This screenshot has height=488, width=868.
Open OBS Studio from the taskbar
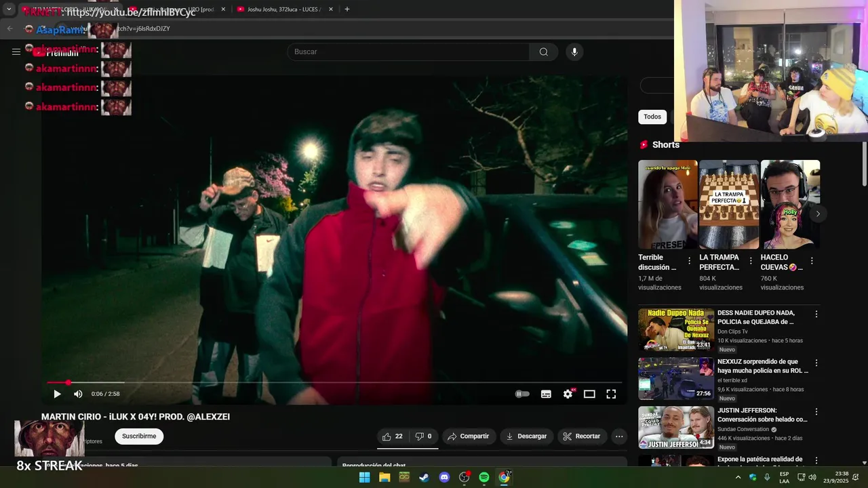point(464,477)
